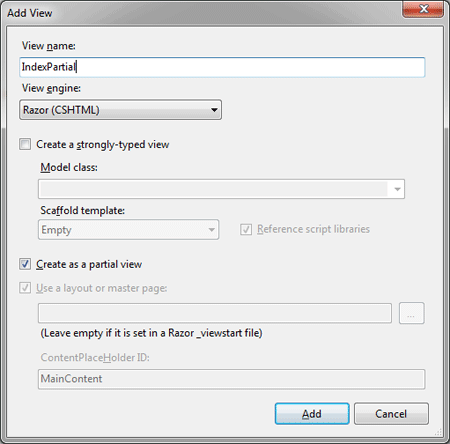Click the ContentPlaceHolder ID MainContent field
Screen dimensions: 450x444
231,379
